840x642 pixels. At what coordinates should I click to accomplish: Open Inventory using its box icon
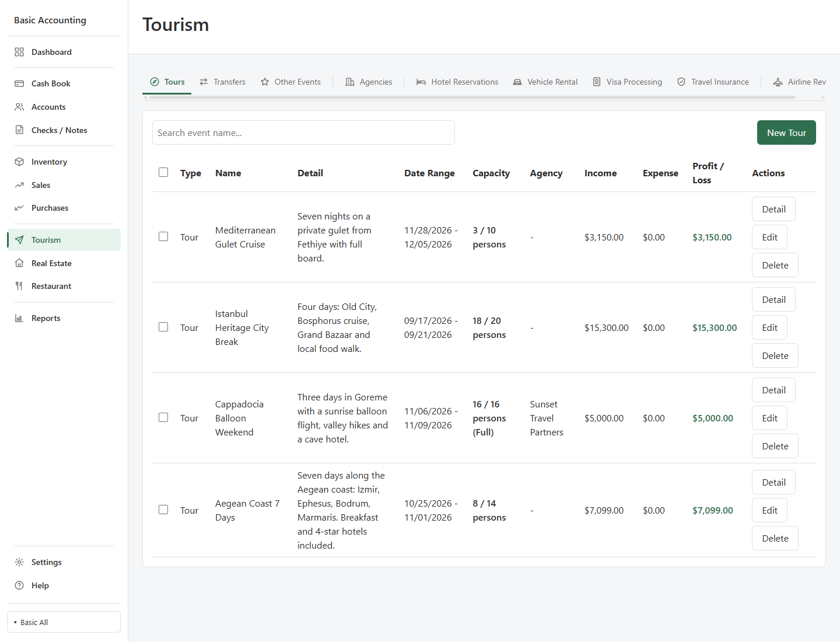pyautogui.click(x=19, y=162)
